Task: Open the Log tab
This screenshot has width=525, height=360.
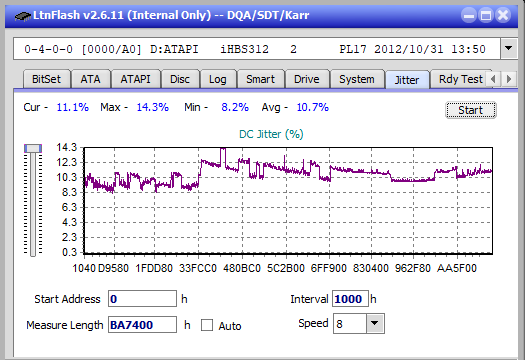Action: (218, 79)
